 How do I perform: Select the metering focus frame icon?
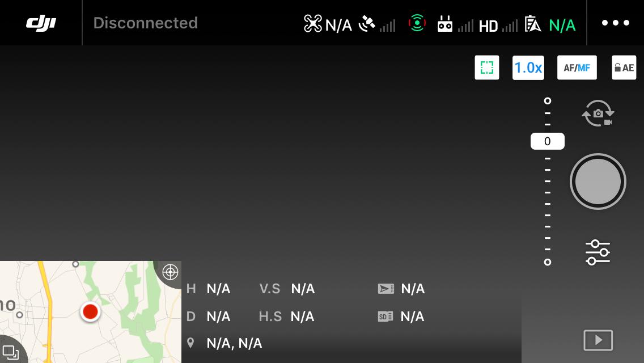tap(487, 67)
